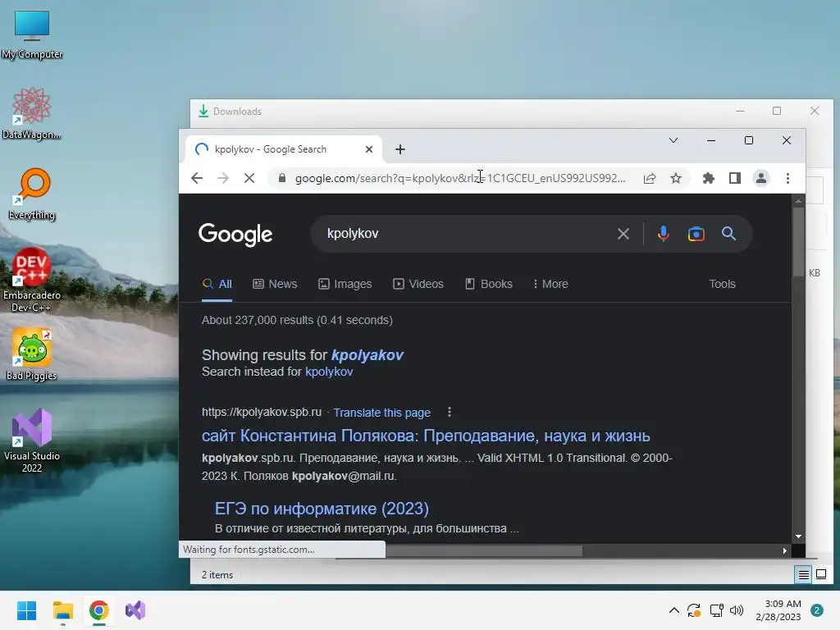Switch to Images results
840x630 pixels.
tap(345, 284)
